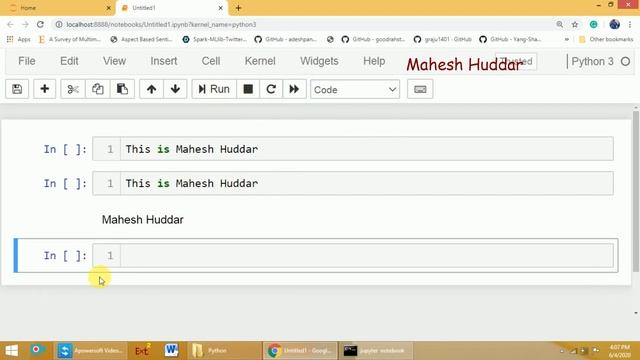The width and height of the screenshot is (640, 360).
Task: Click the notebook vertical scrollbar
Action: point(636,191)
